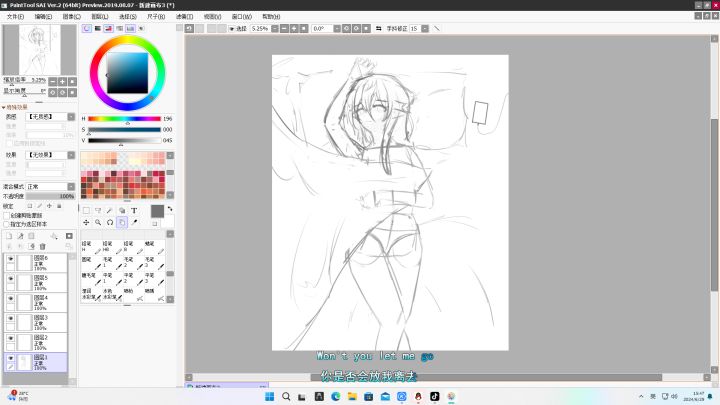This screenshot has height=405, width=720.
Task: Open the 质感 texture dropdown
Action: click(51, 117)
